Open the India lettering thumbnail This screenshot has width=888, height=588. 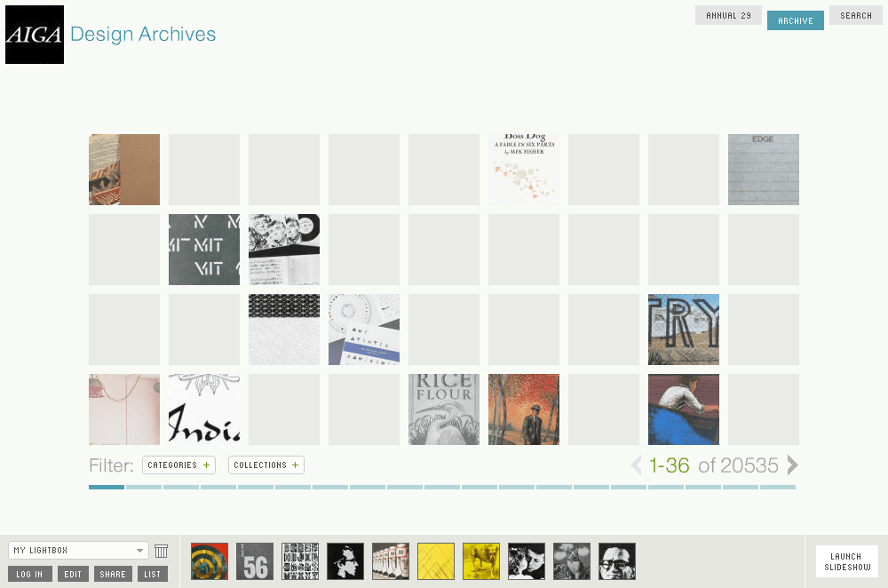[204, 409]
